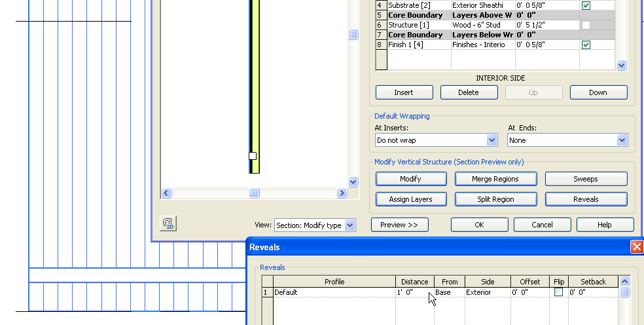Open Help for the Edit Assembly dialog
The width and height of the screenshot is (644, 325).
[605, 225]
